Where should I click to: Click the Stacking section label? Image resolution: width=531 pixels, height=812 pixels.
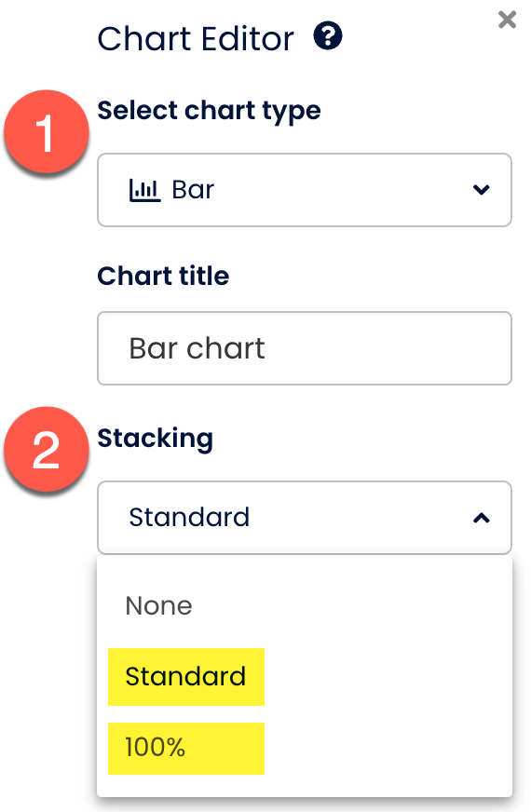pos(156,440)
